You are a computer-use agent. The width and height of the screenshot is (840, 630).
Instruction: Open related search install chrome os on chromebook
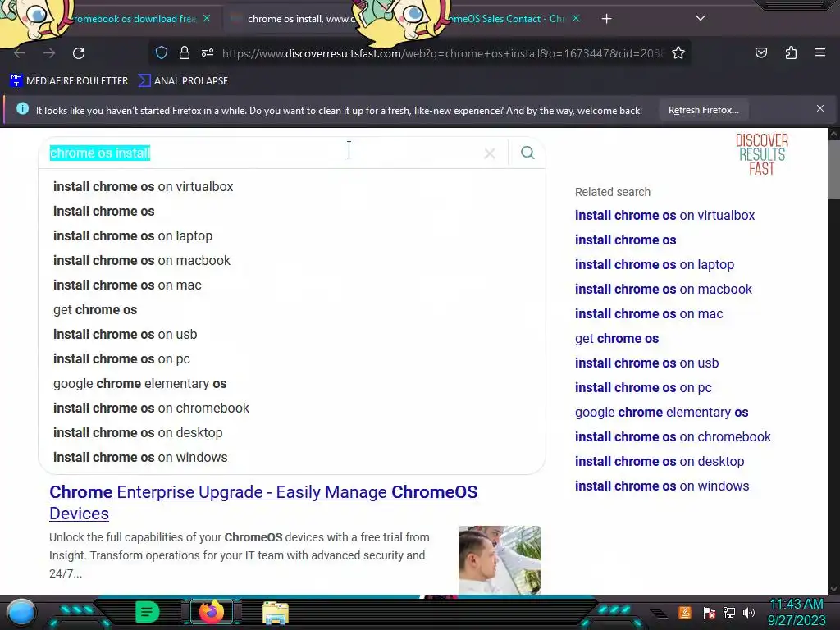tap(673, 437)
